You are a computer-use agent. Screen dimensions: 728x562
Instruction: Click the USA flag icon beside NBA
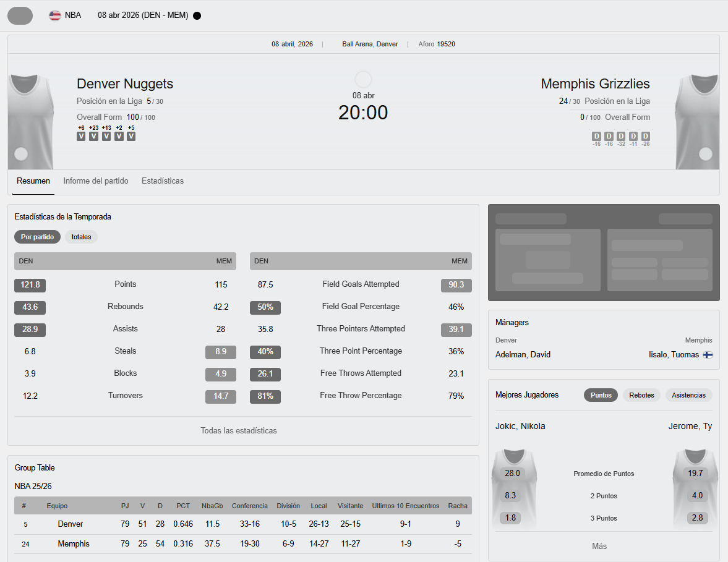55,15
